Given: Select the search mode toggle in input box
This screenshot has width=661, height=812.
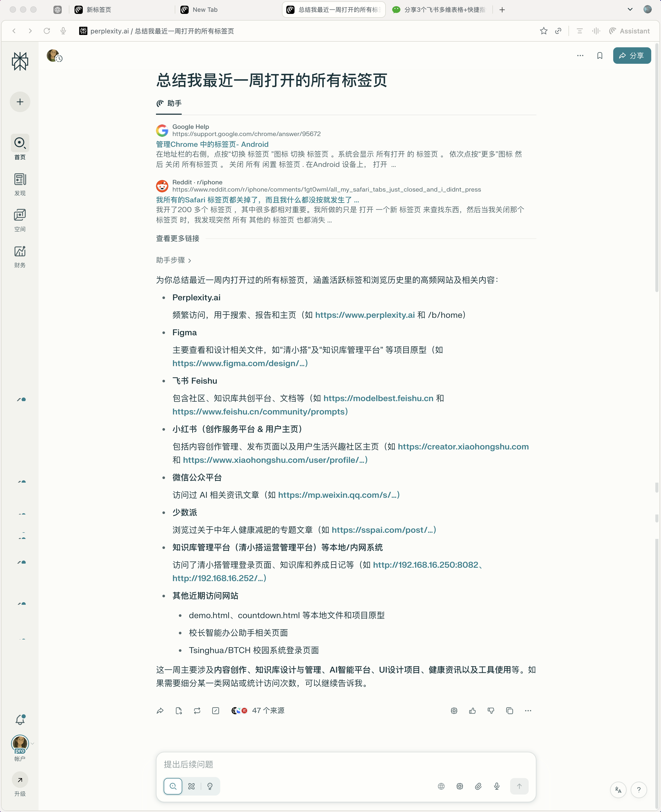Looking at the screenshot, I should (x=173, y=786).
